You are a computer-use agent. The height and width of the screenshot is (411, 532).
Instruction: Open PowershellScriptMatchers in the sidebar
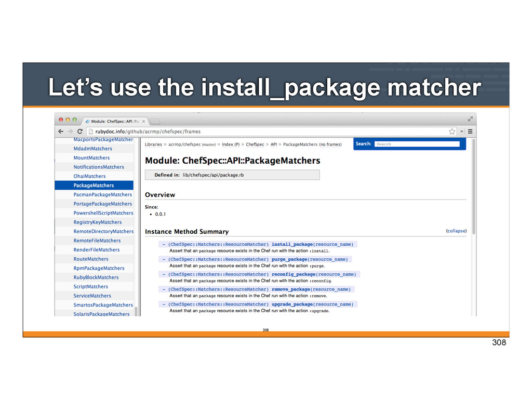(x=103, y=213)
